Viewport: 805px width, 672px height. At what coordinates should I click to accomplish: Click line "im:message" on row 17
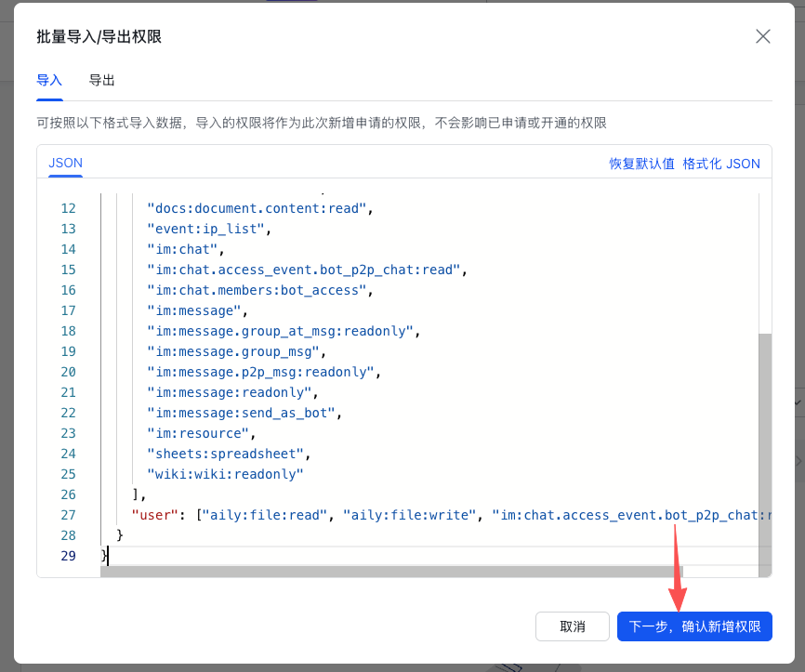(x=197, y=311)
